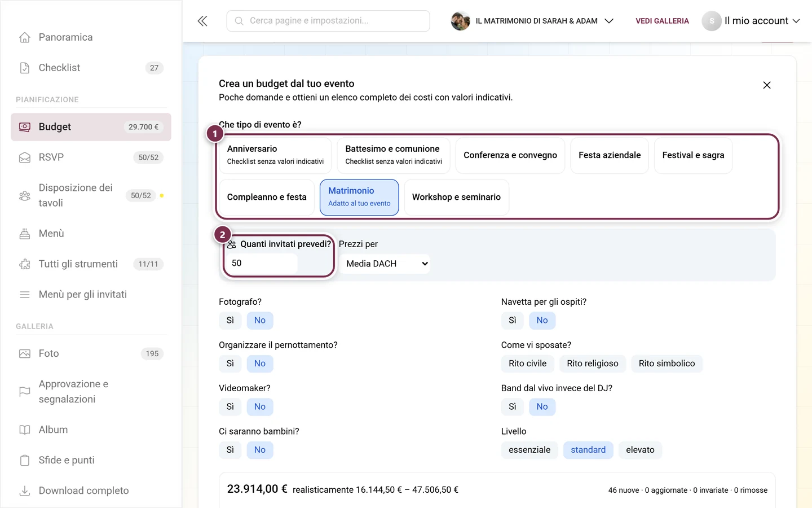Open the Prezzi per dropdown

coord(385,264)
